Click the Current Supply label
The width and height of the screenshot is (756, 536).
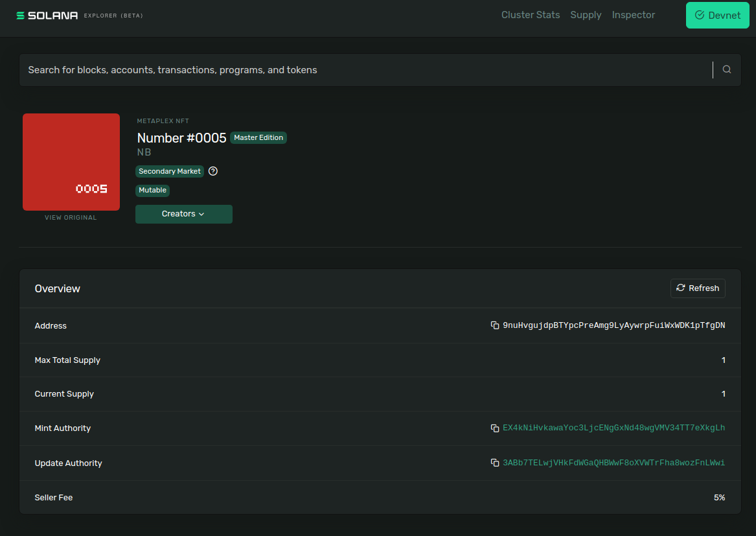pyautogui.click(x=64, y=393)
